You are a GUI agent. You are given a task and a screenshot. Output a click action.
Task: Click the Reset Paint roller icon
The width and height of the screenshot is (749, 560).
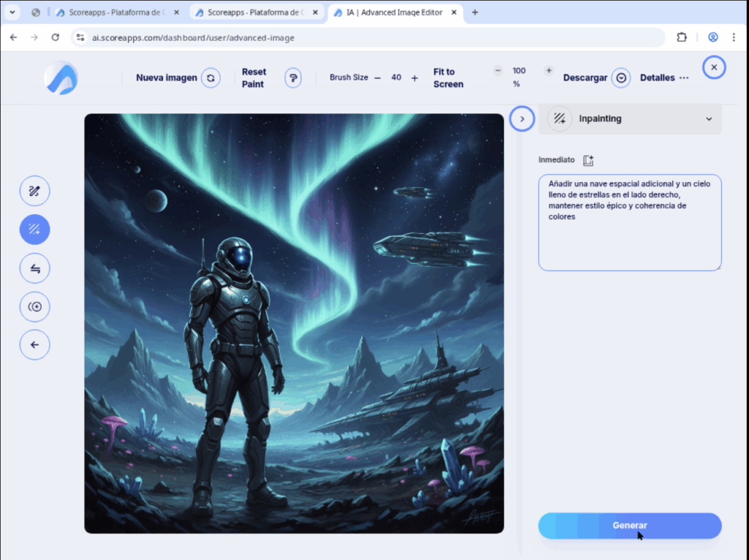pos(293,77)
